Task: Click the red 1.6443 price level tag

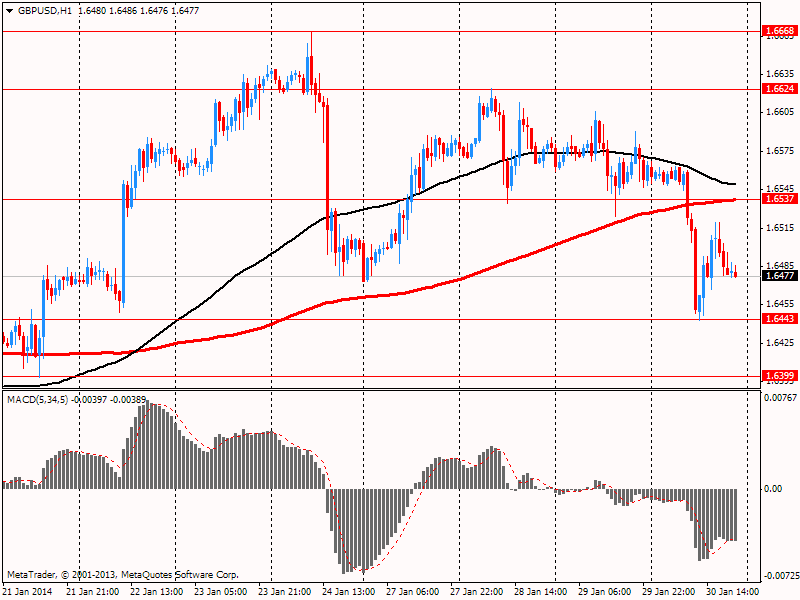Action: point(780,319)
